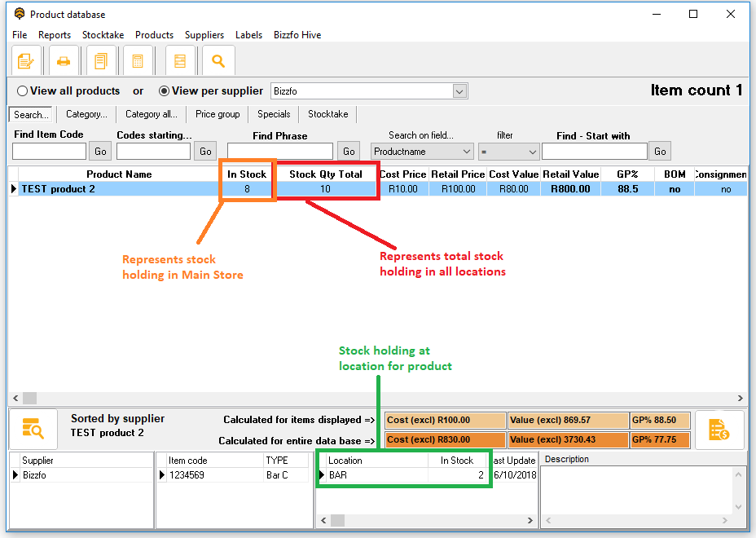Open the filter operator dropdown

533,152
